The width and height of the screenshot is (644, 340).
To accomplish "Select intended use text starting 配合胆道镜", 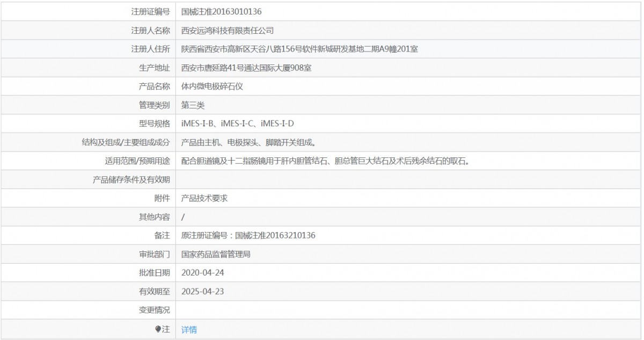I will [x=326, y=161].
